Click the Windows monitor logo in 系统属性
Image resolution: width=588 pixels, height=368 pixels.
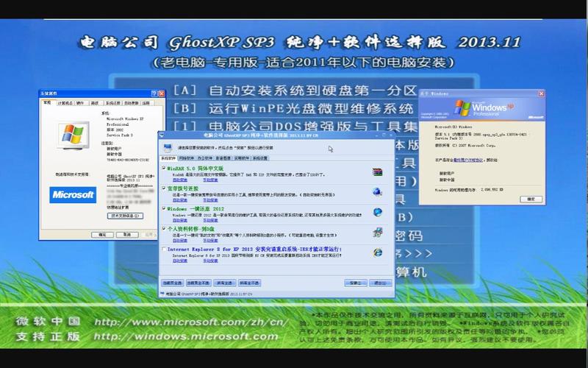tap(73, 135)
